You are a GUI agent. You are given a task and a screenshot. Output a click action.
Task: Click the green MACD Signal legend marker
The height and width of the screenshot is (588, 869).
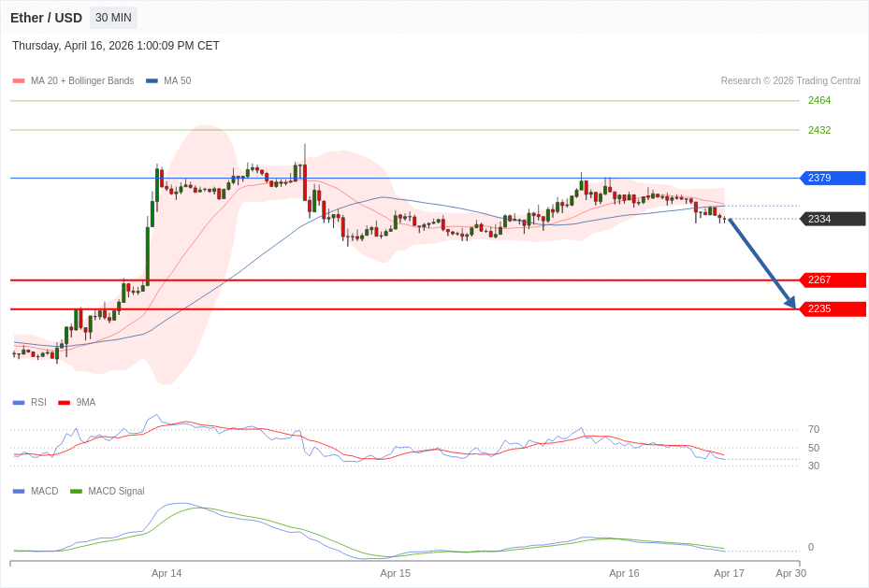coord(76,492)
